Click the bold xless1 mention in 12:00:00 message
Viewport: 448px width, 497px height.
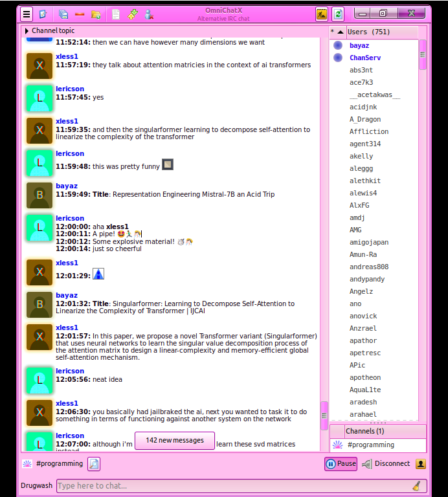(x=117, y=227)
